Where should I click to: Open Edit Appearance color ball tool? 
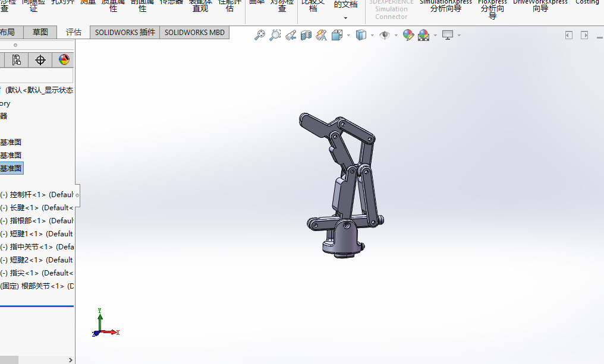(408, 35)
